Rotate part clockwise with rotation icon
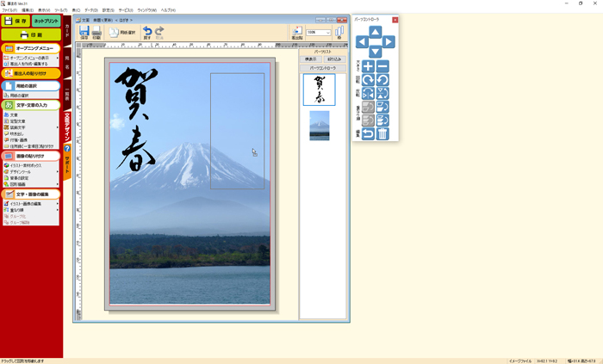 368,80
